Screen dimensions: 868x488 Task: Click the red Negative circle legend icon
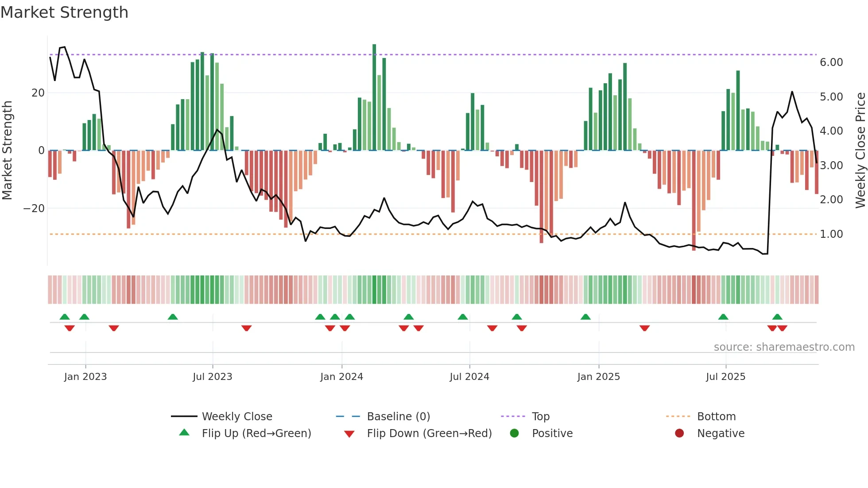tap(679, 433)
